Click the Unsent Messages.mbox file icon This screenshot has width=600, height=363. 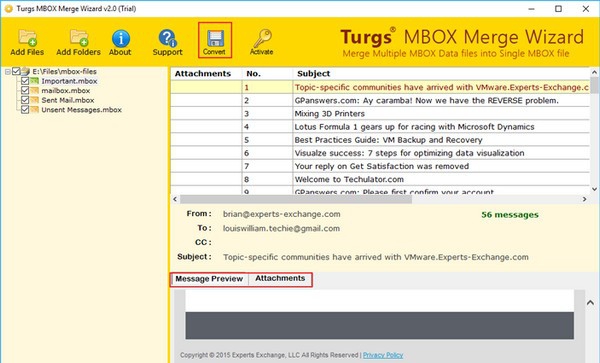[34, 110]
